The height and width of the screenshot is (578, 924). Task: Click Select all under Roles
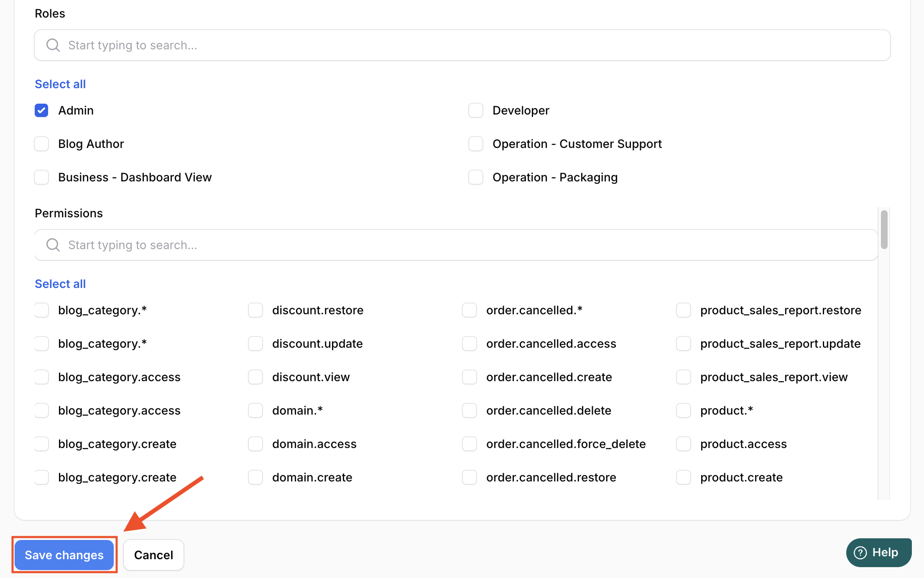click(60, 84)
